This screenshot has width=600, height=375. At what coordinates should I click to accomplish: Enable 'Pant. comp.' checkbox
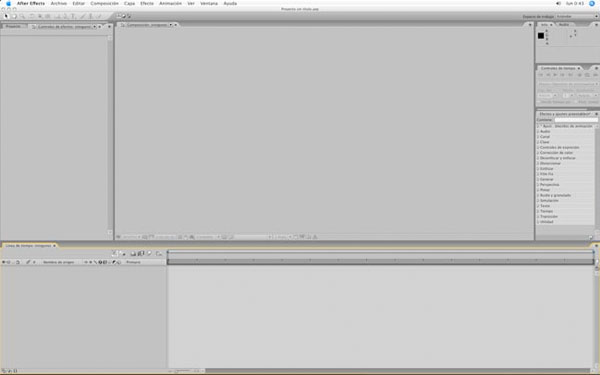point(576,102)
